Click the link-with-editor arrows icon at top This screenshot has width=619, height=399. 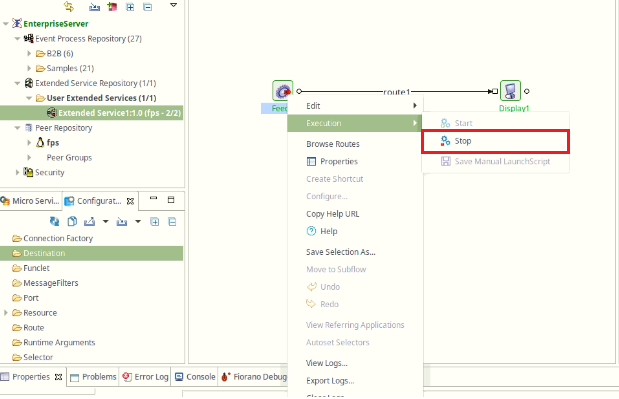click(69, 6)
